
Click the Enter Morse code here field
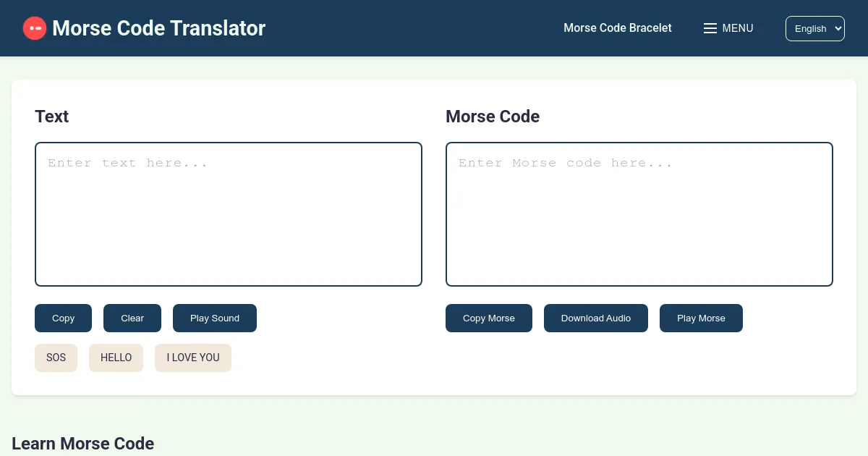pyautogui.click(x=639, y=214)
